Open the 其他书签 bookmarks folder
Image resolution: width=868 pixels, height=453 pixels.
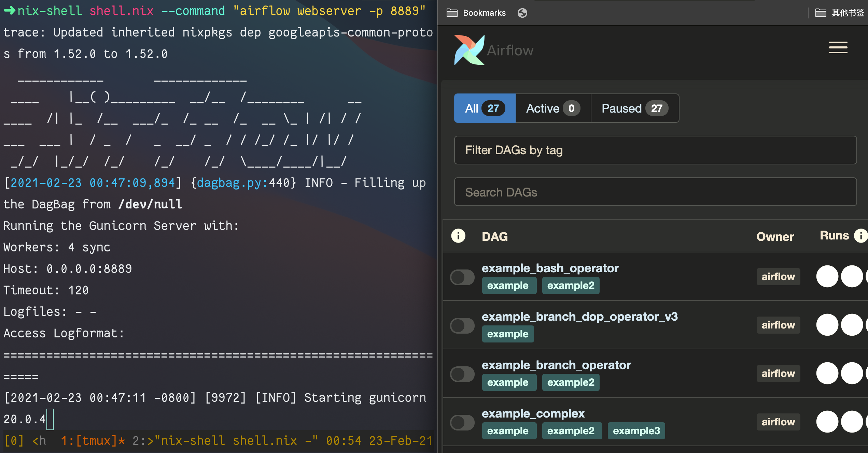tap(840, 13)
